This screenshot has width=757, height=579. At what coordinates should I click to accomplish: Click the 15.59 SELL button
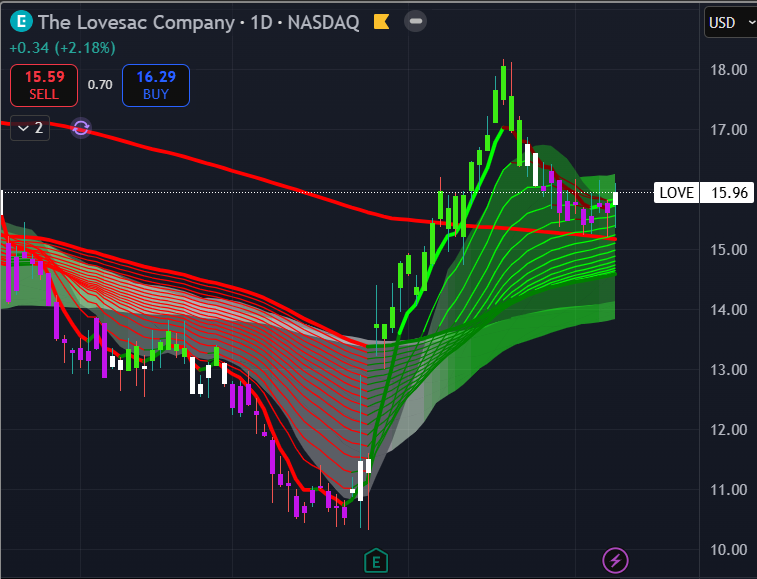(x=44, y=85)
